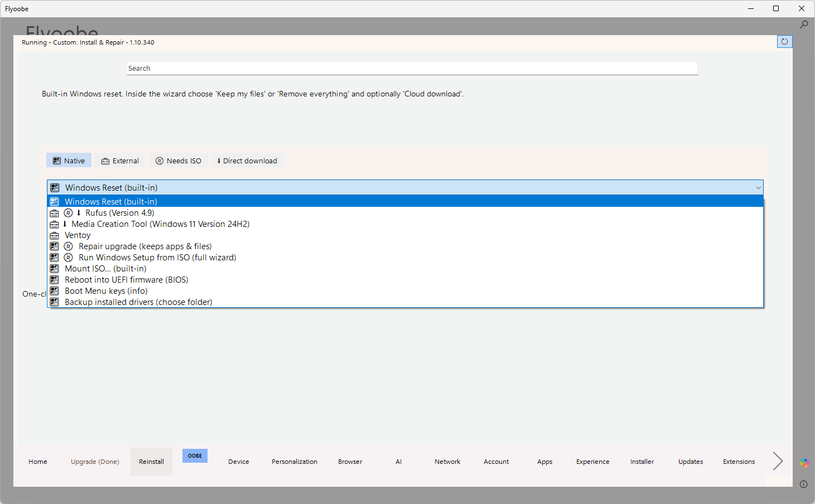Switch to the Personalization tab

coord(295,462)
